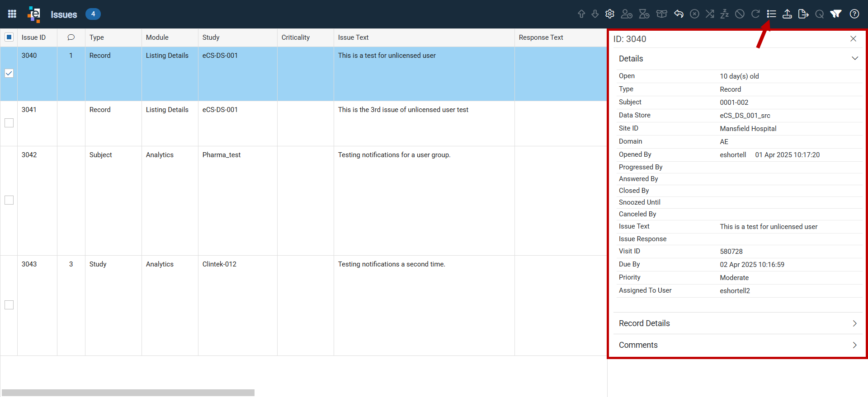Check the checkbox for issue 3041
This screenshot has width=868, height=397.
point(9,123)
